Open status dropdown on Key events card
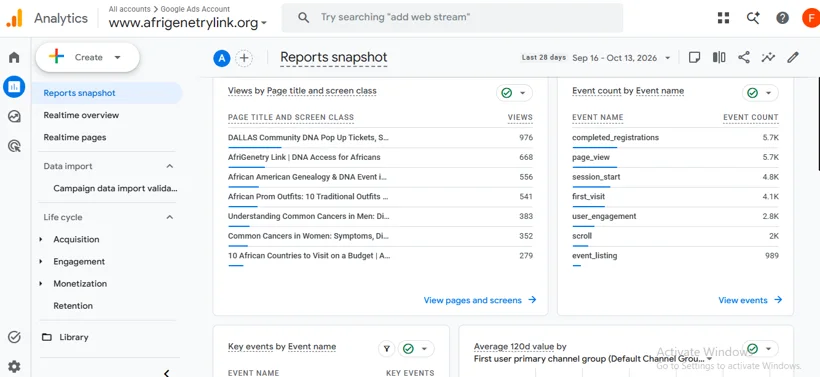820x377 pixels. click(x=416, y=349)
